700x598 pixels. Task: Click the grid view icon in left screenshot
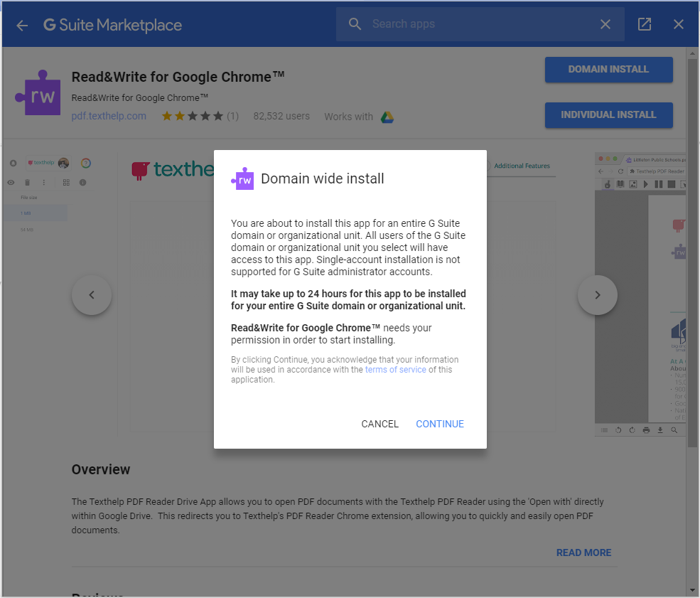tap(66, 183)
